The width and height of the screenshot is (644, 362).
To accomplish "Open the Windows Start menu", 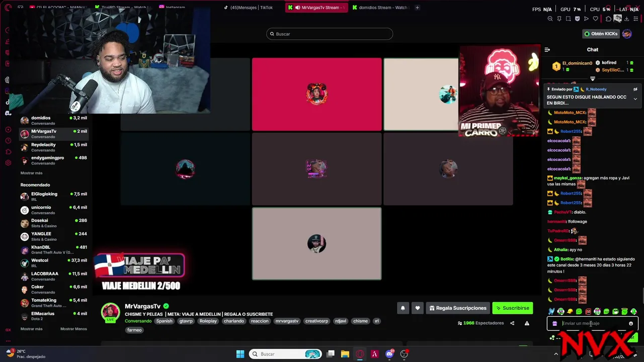I will [240, 354].
